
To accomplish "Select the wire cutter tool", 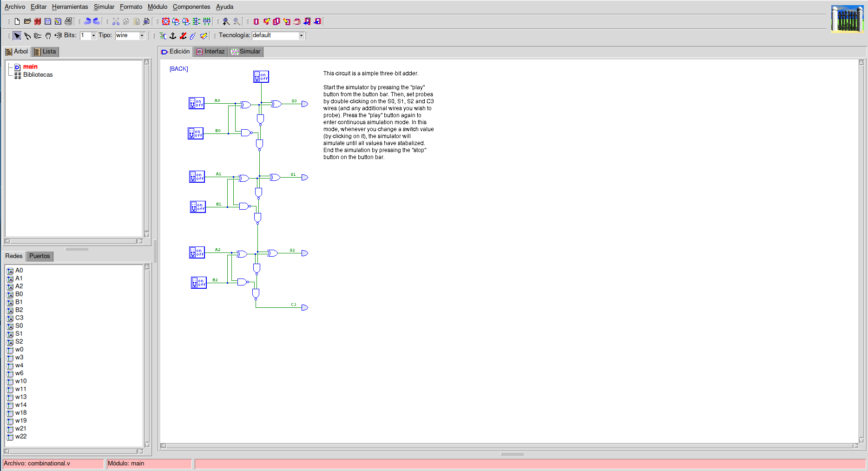I will coord(27,36).
